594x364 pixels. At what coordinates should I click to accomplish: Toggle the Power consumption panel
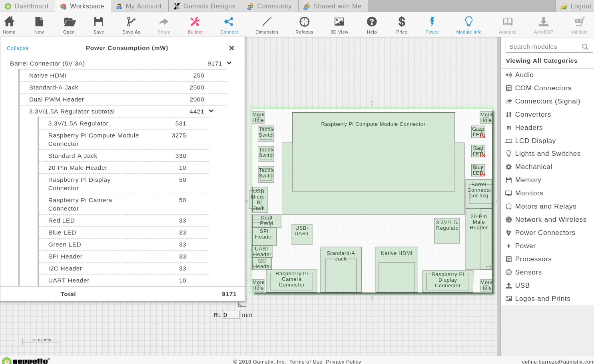tap(432, 25)
